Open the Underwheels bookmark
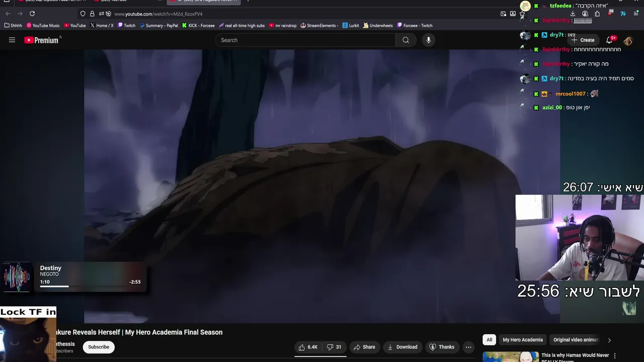The image size is (644, 362). [x=378, y=26]
